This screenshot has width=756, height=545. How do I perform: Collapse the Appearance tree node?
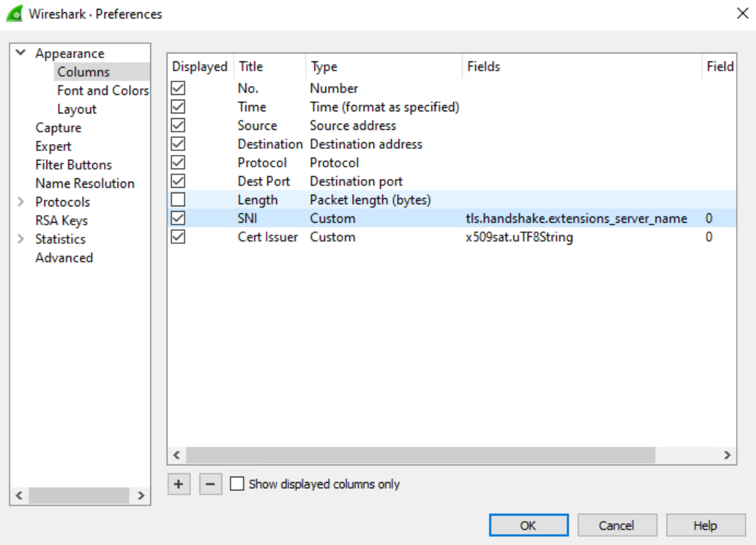[x=21, y=53]
